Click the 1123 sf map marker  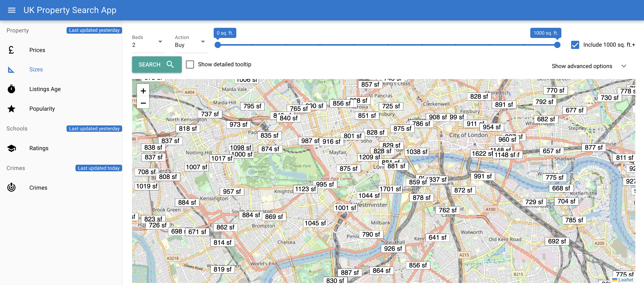pyautogui.click(x=305, y=189)
